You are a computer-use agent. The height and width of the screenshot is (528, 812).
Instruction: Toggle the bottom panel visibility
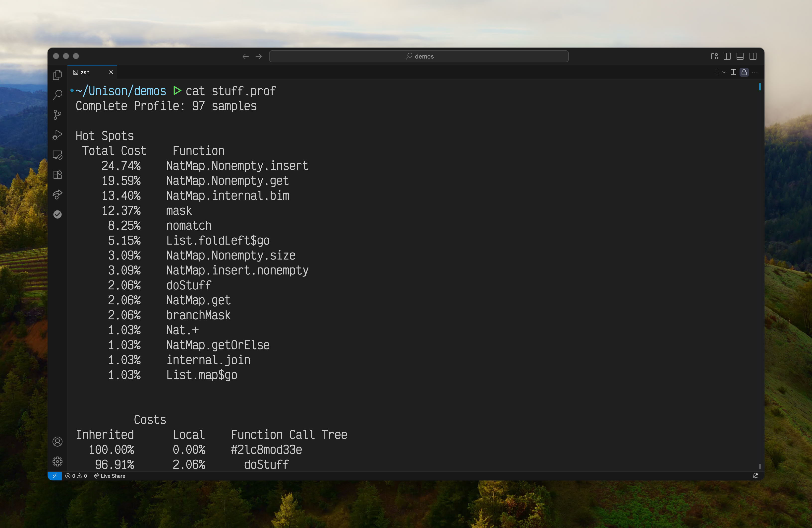tap(740, 56)
